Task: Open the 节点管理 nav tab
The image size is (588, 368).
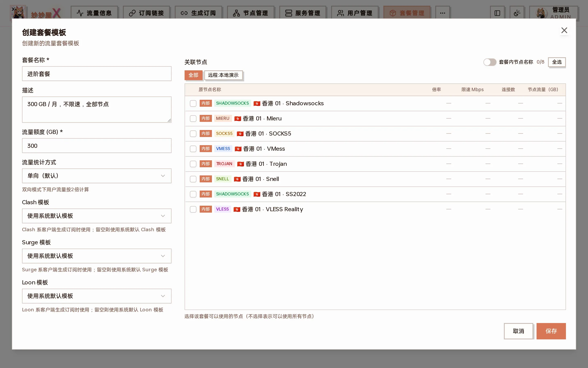Action: tap(251, 13)
